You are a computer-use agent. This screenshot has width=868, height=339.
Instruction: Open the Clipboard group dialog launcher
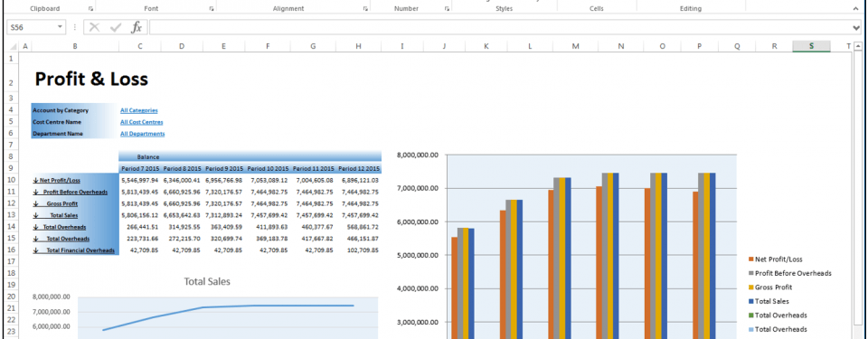point(90,9)
